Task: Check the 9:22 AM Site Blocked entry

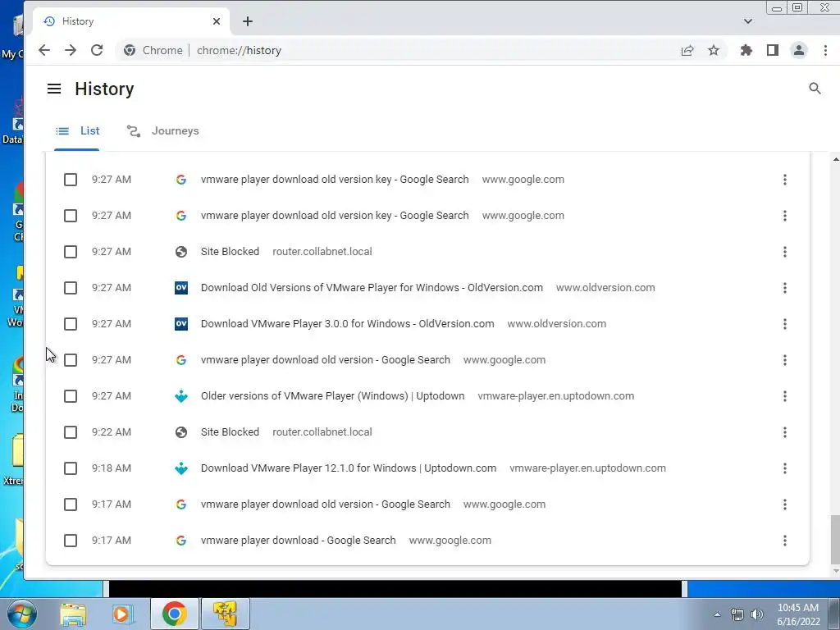Action: 71,431
